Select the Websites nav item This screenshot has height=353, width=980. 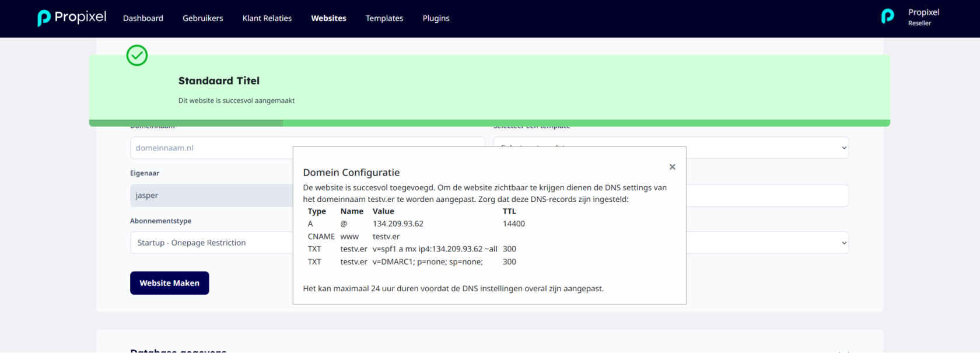[x=328, y=18]
